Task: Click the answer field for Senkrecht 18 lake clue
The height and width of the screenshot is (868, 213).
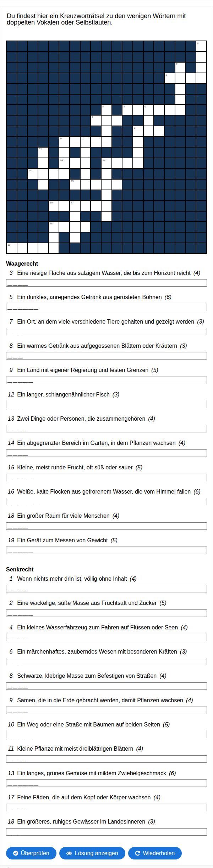Action: [x=106, y=832]
